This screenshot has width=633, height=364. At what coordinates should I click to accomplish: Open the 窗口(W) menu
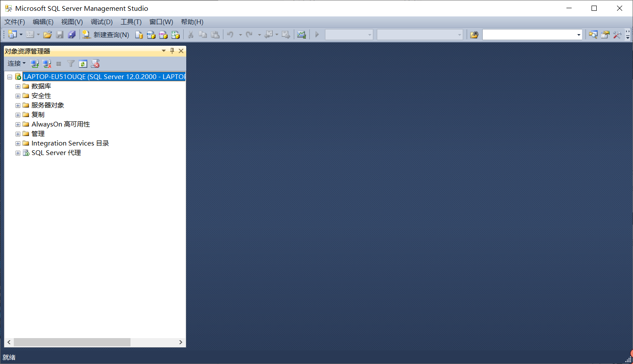click(x=161, y=22)
